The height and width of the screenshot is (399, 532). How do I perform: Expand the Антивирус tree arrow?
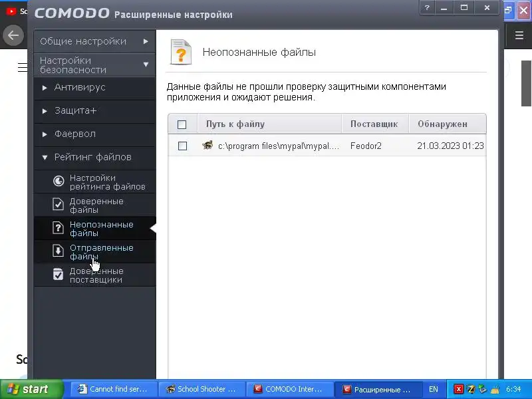tap(45, 88)
